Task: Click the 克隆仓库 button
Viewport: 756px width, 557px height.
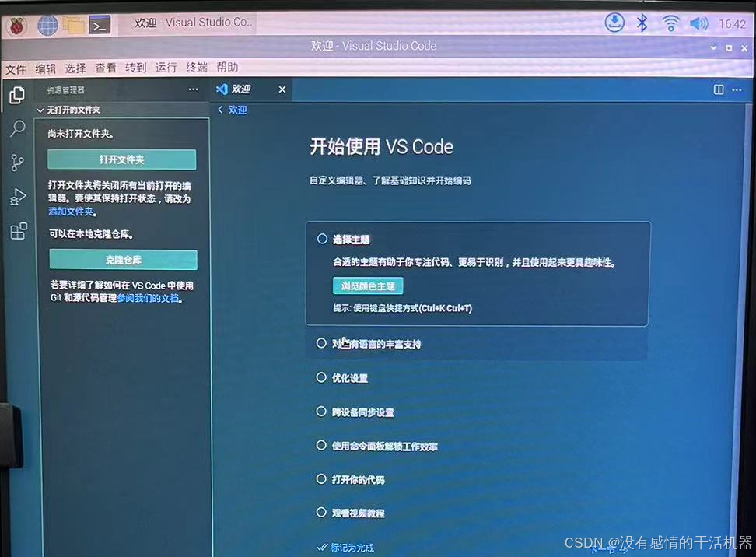Action: (124, 260)
